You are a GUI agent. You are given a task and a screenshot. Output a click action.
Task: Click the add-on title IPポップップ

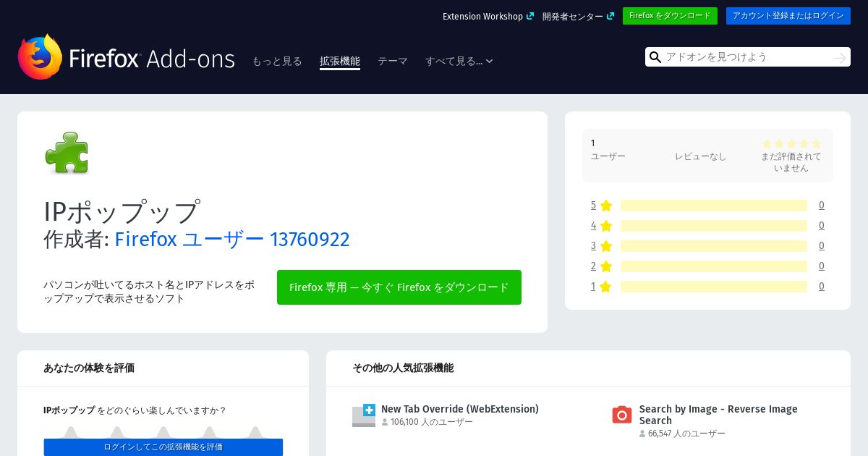click(122, 211)
